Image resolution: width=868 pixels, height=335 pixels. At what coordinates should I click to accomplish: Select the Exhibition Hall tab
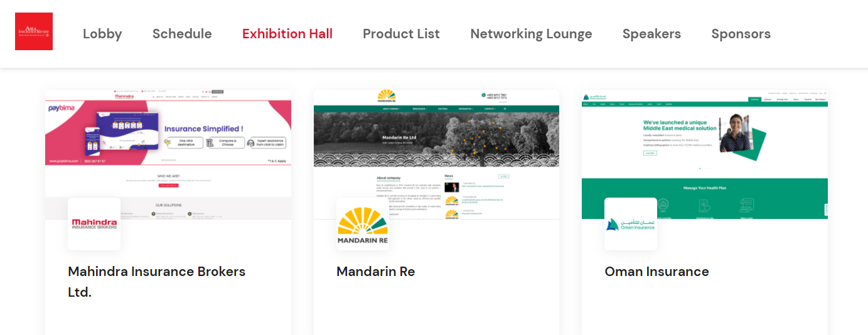(x=287, y=34)
